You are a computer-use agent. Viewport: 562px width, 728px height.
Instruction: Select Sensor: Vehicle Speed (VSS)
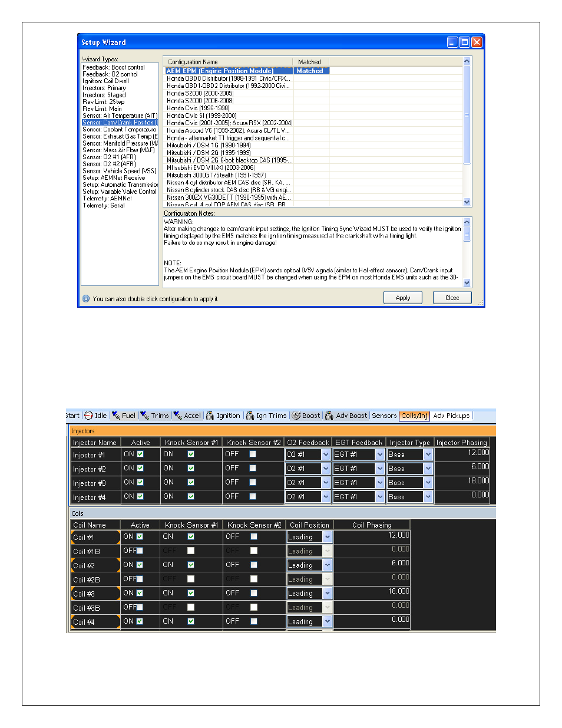point(120,171)
